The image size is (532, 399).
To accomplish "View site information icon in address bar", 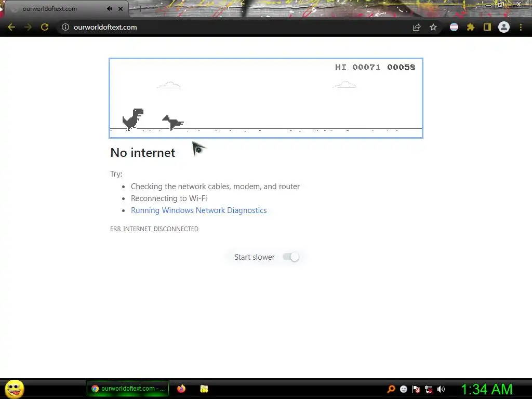I will 65,27.
